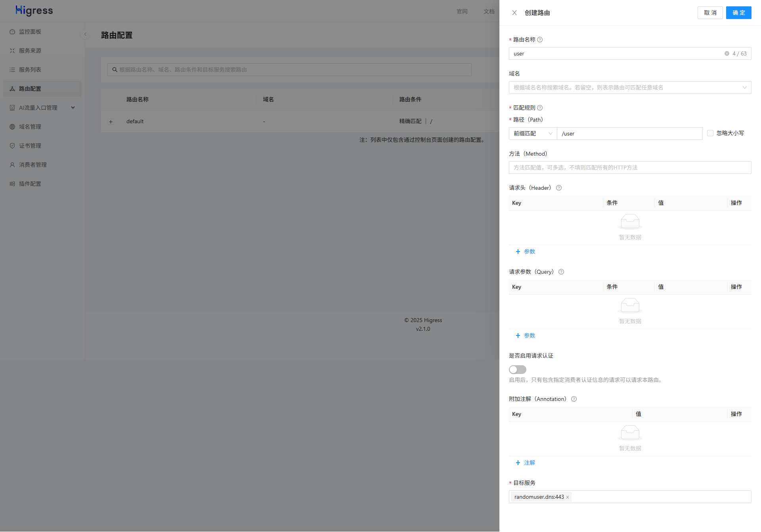Screen dimensions: 761x532
Task: Click help icon beside 请求参数 (Query)
Action: pos(561,272)
